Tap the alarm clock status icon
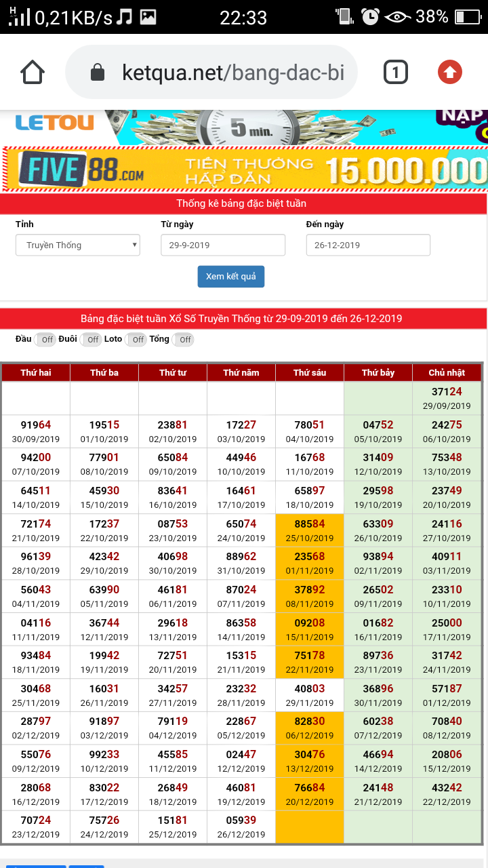 pos(370,17)
